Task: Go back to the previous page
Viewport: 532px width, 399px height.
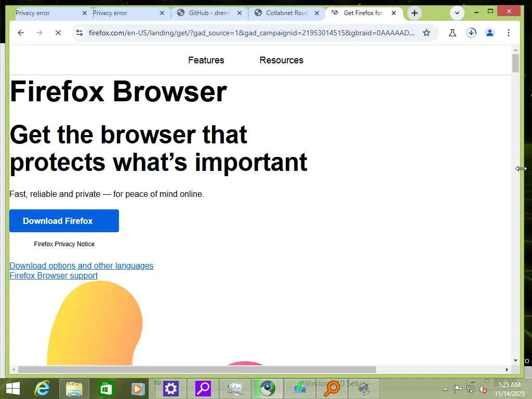Action: [21, 33]
